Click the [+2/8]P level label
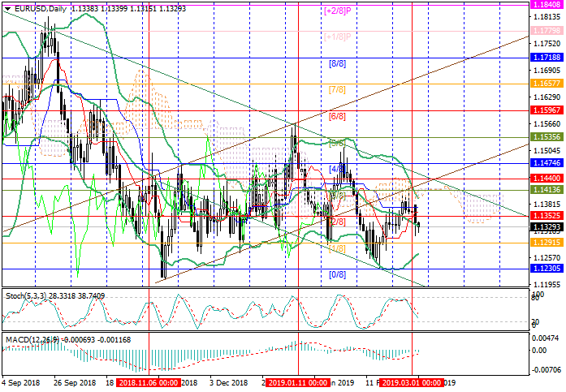The height and width of the screenshot is (392, 566). 337,11
